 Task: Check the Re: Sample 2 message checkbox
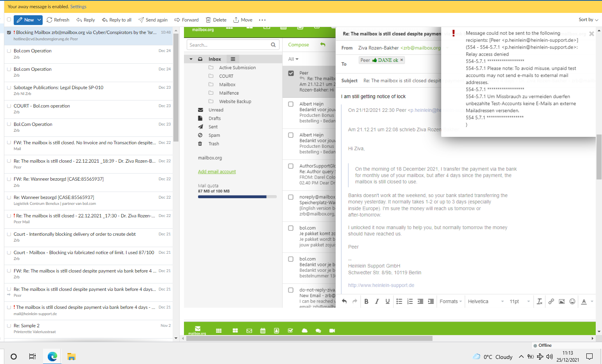click(x=9, y=326)
